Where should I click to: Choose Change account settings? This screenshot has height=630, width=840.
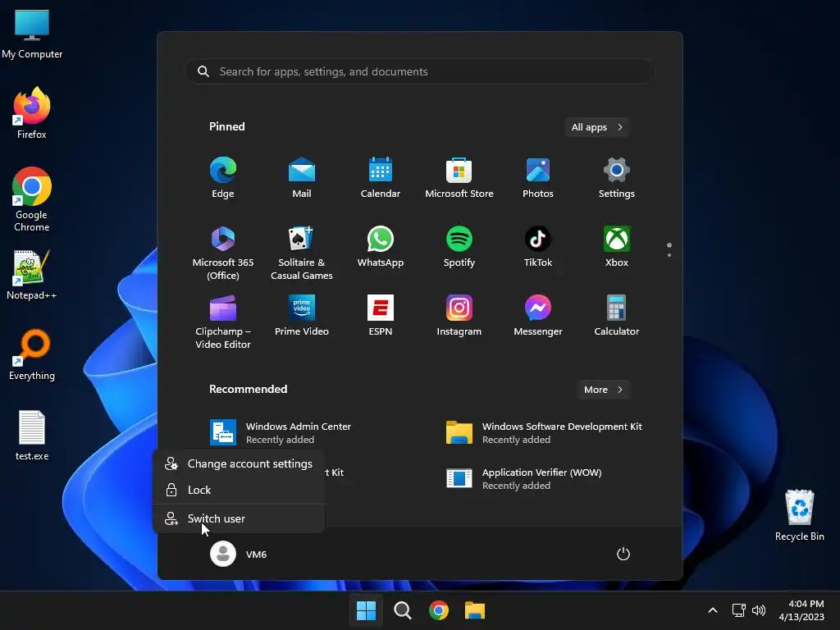239,464
